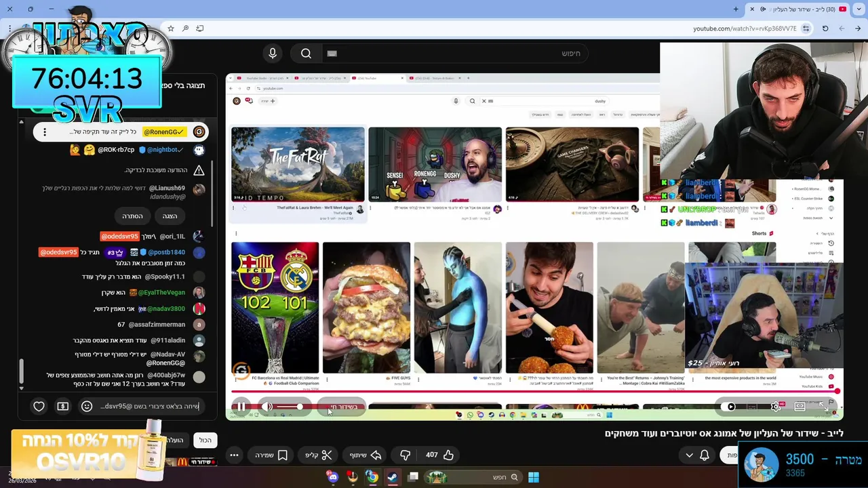The image size is (868, 488).
Task: Open the more actions three-dot button under video
Action: pyautogui.click(x=234, y=455)
